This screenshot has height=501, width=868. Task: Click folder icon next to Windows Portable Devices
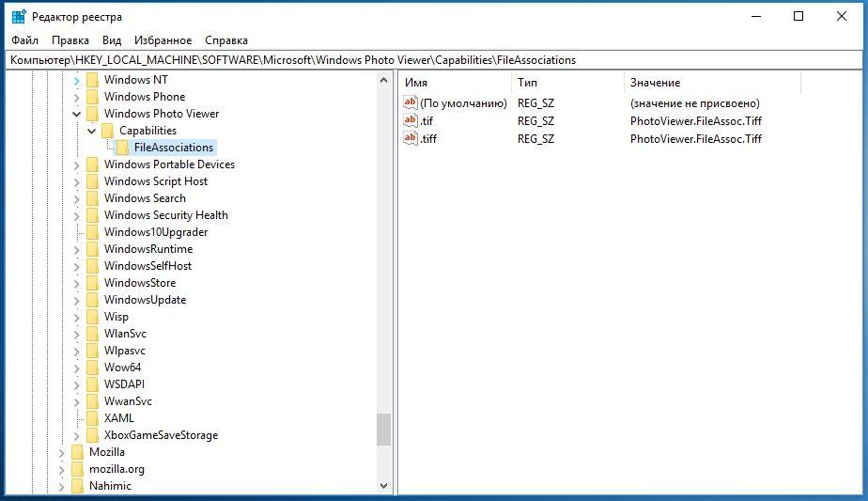pyautogui.click(x=92, y=164)
